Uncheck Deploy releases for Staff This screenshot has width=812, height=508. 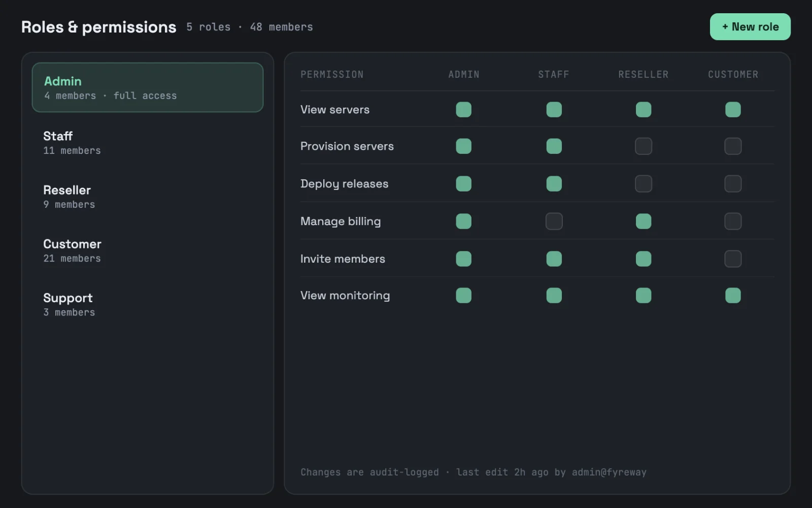(554, 184)
